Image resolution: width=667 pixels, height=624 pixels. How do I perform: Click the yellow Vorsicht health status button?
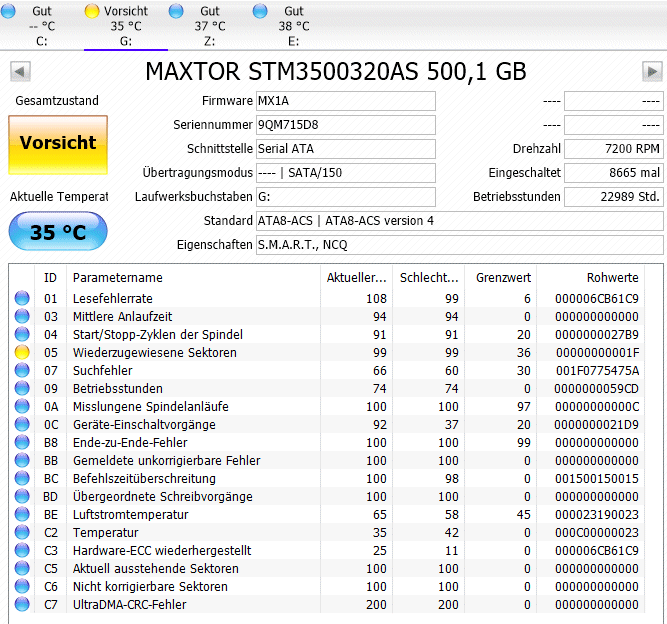[x=58, y=145]
